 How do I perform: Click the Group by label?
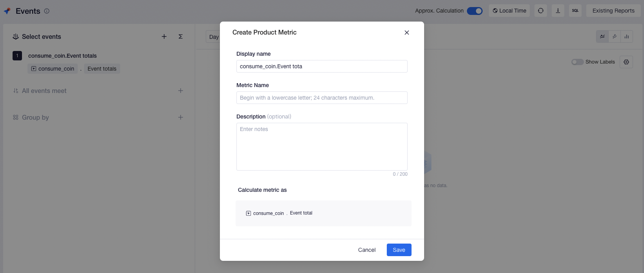click(35, 117)
